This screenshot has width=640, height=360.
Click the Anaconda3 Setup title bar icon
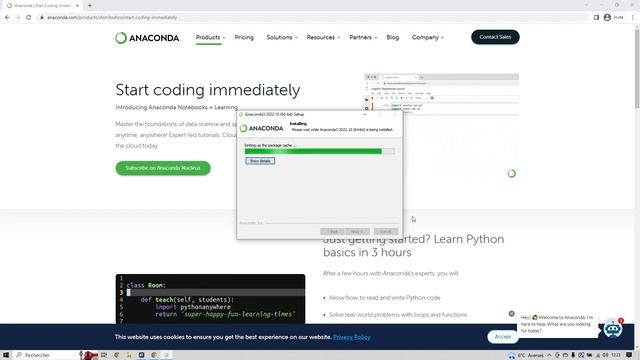[x=241, y=114]
